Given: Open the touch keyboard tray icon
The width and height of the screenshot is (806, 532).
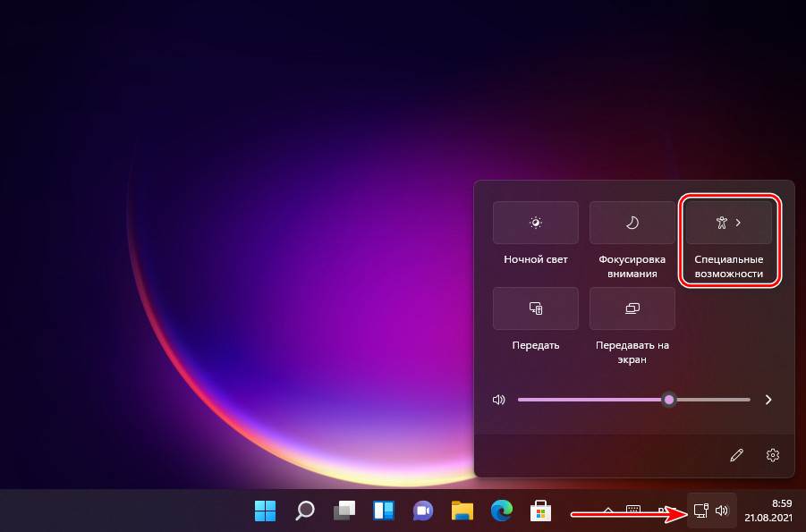Looking at the screenshot, I should pyautogui.click(x=633, y=510).
